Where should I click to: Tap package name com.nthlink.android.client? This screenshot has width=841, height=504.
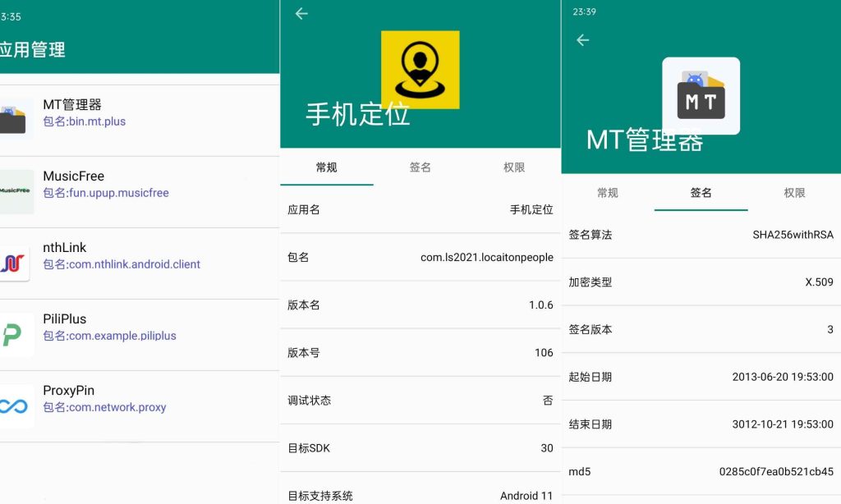coord(122,264)
